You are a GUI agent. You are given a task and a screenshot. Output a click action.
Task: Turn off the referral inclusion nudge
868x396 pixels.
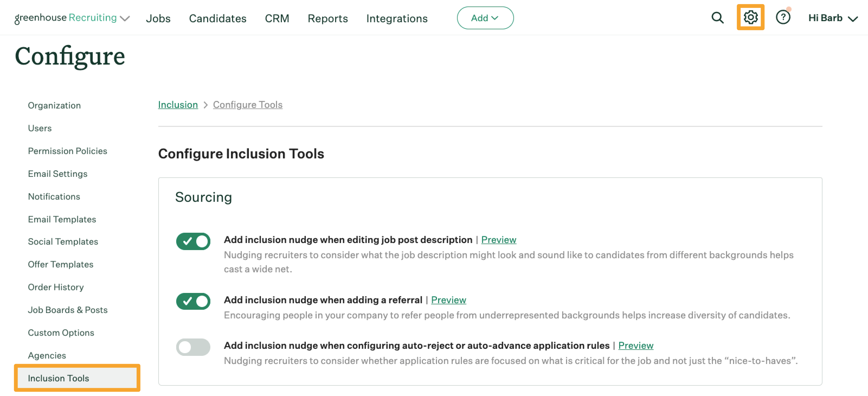click(x=193, y=301)
